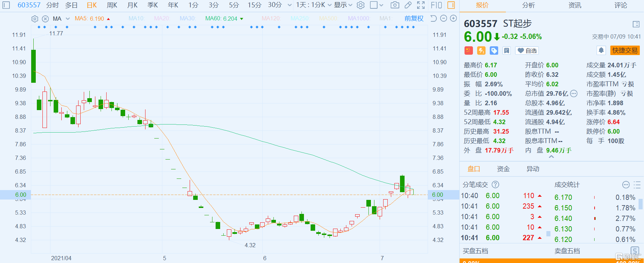
Task: Click the 5-level depth icon
Action: 635,250
